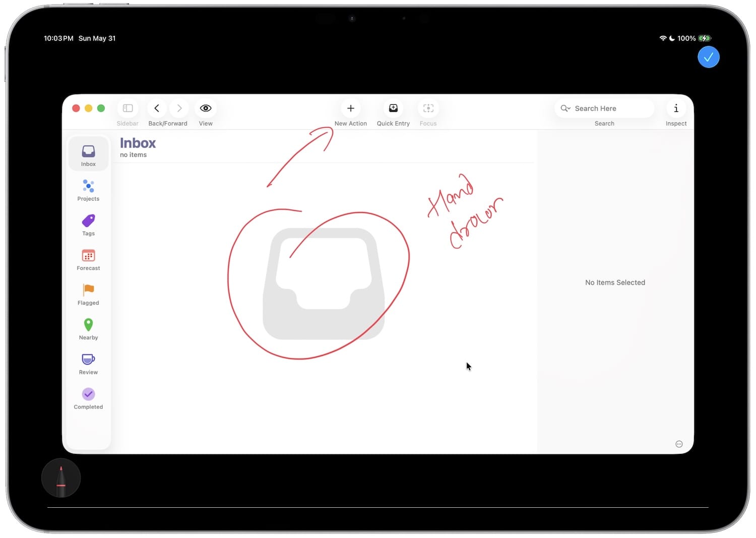Image resolution: width=756 pixels, height=538 pixels.
Task: Click the large empty Inbox tray image
Action: (324, 284)
